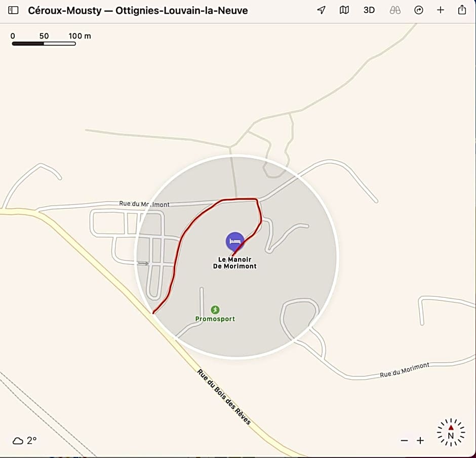Click the window title Céroux-Mousty — Ottignies-Louvain-la-Neuve
This screenshot has height=458, width=476.
pos(138,10)
